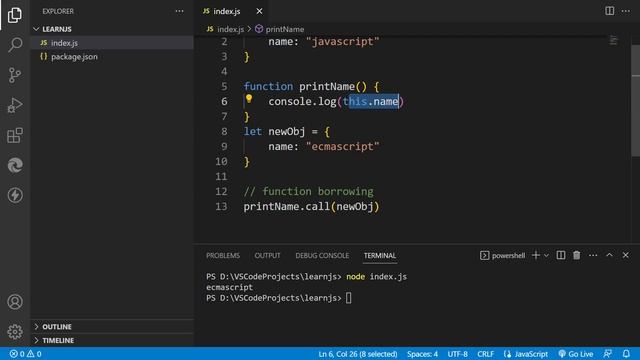Click line number 13 in gutter
Viewport: 640px width, 360px height.
click(x=221, y=207)
